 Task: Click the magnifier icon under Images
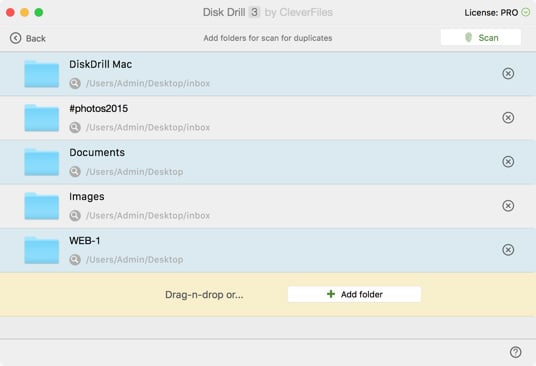pyautogui.click(x=75, y=216)
